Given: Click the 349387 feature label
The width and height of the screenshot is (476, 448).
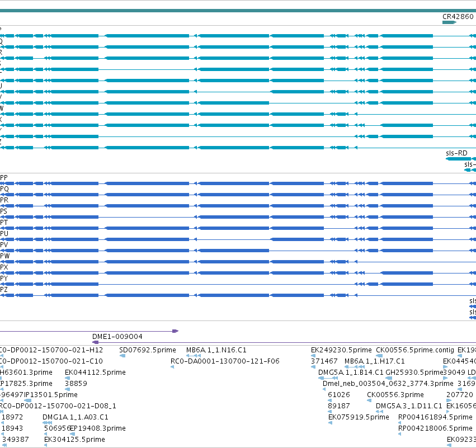Looking at the screenshot, I should (x=16, y=440).
